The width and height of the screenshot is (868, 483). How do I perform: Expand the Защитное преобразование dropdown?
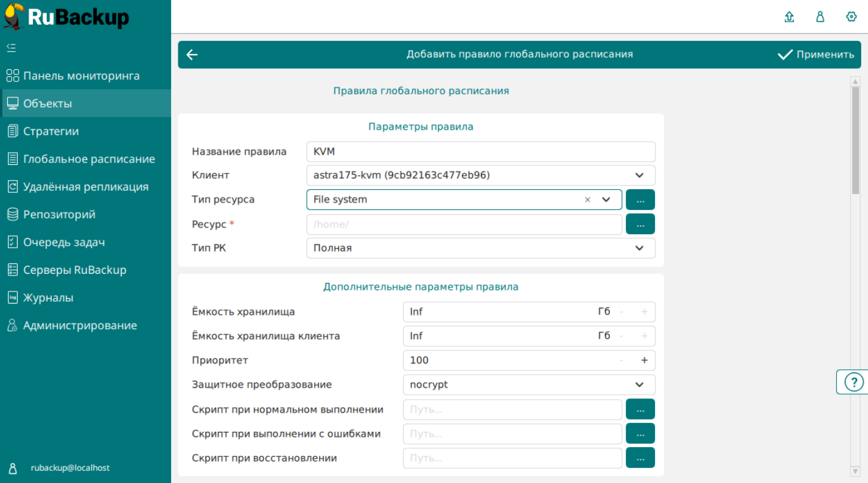639,384
